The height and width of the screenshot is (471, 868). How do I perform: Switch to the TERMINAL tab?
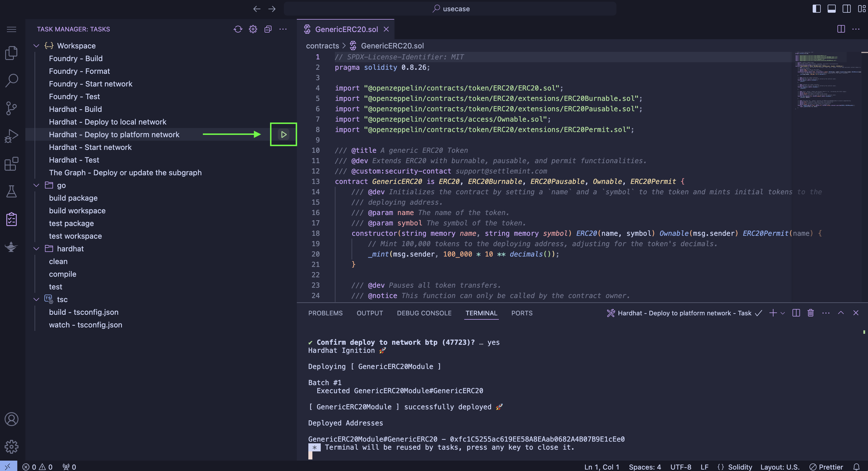point(481,313)
